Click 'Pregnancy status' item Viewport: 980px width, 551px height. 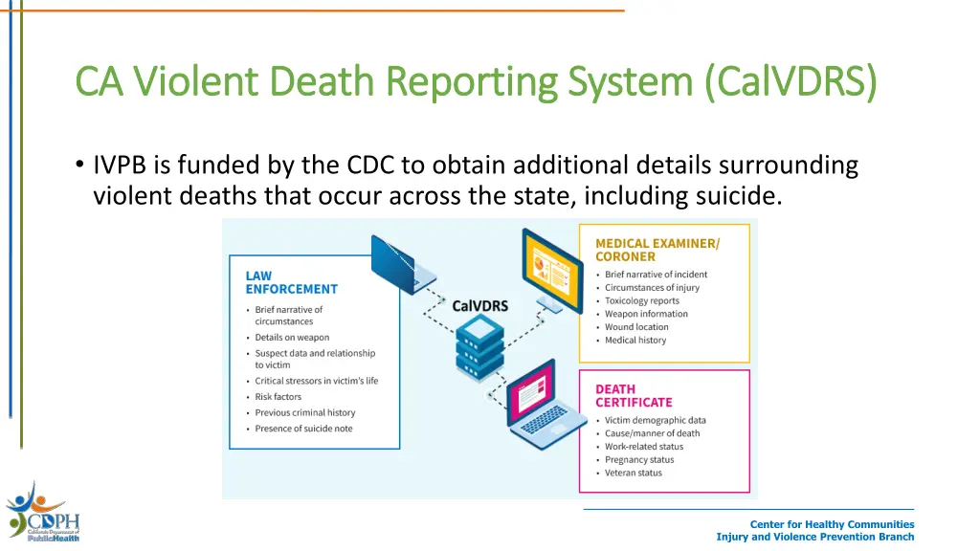coord(639,460)
